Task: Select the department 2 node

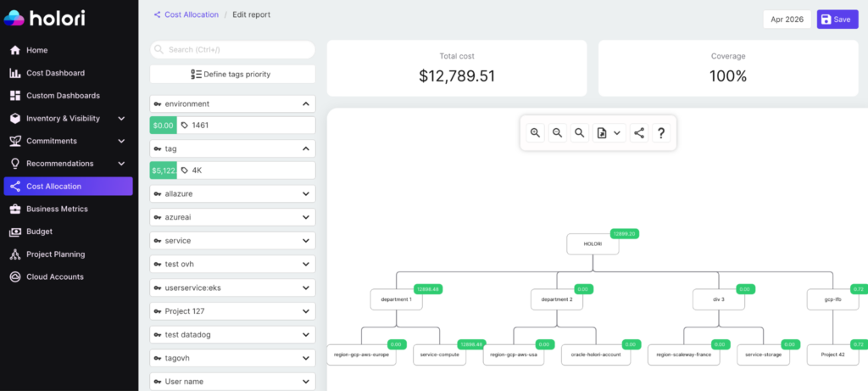Action: (x=557, y=299)
